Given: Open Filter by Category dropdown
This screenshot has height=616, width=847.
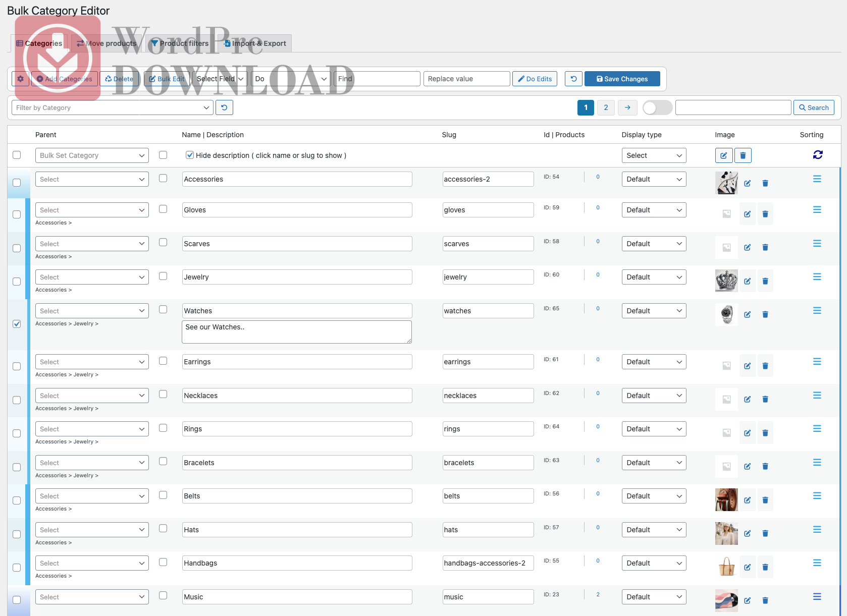Looking at the screenshot, I should click(x=112, y=107).
